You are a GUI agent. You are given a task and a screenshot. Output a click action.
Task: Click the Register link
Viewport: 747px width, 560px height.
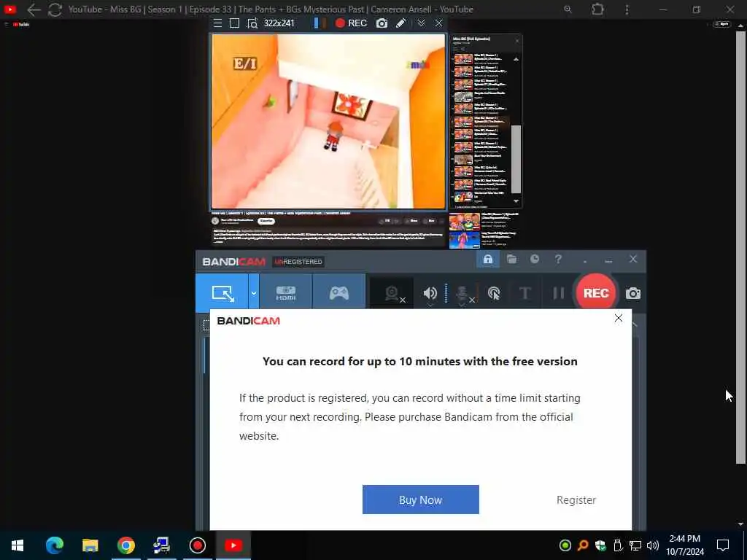pos(576,500)
